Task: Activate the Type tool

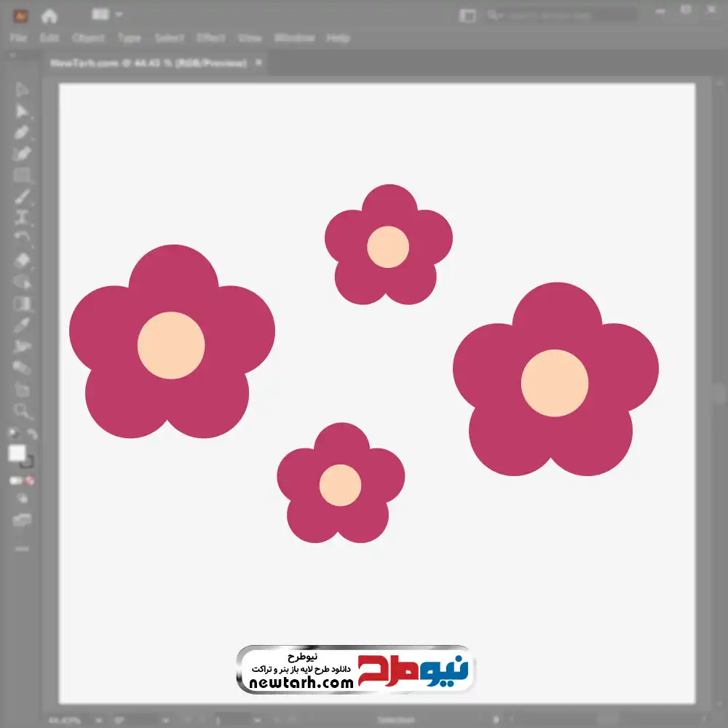Action: pyautogui.click(x=22, y=218)
